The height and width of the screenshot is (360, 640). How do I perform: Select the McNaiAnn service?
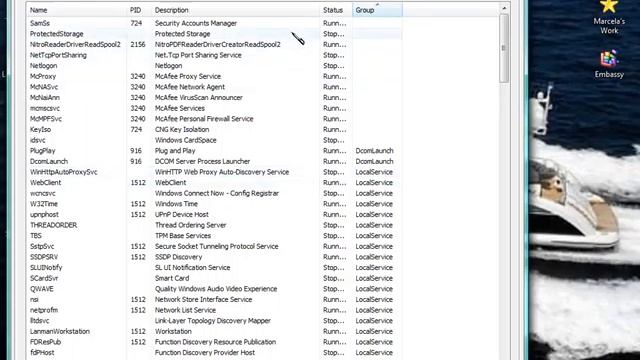point(44,98)
